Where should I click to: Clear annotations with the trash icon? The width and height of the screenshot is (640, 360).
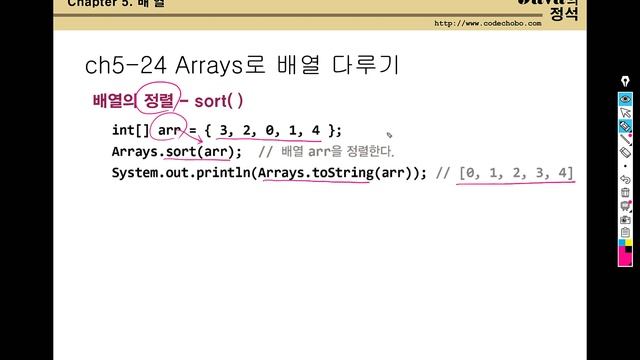pos(625,192)
